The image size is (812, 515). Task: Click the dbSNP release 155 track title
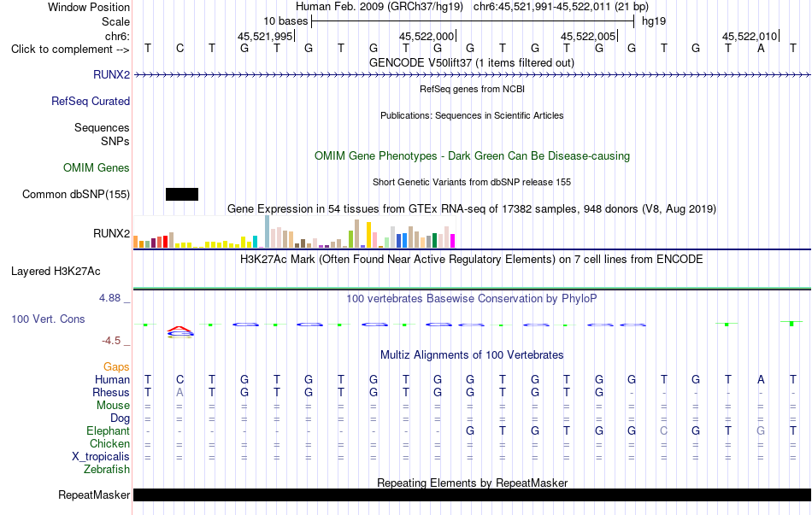click(x=472, y=182)
